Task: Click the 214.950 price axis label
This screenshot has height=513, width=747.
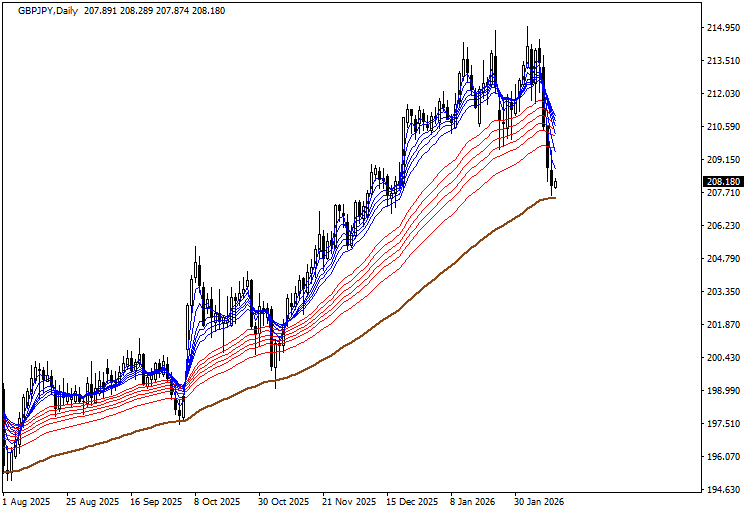Action: click(722, 27)
